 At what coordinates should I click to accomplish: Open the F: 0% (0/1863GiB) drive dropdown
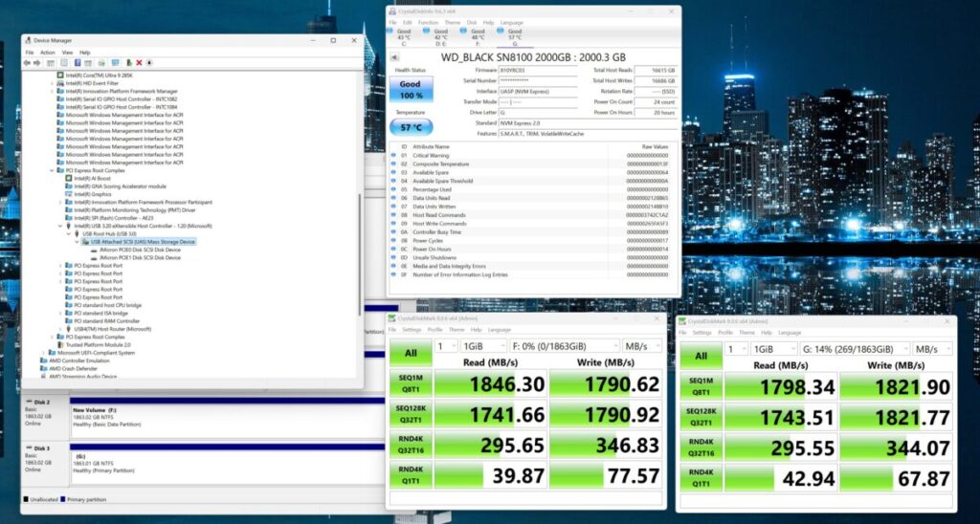tap(565, 346)
